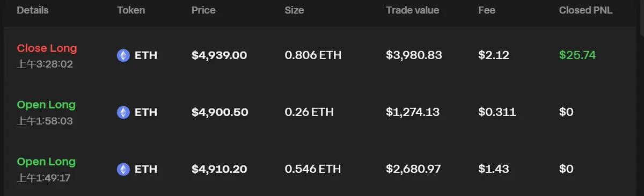Sort by the Details column header
This screenshot has width=644, height=196.
click(33, 10)
